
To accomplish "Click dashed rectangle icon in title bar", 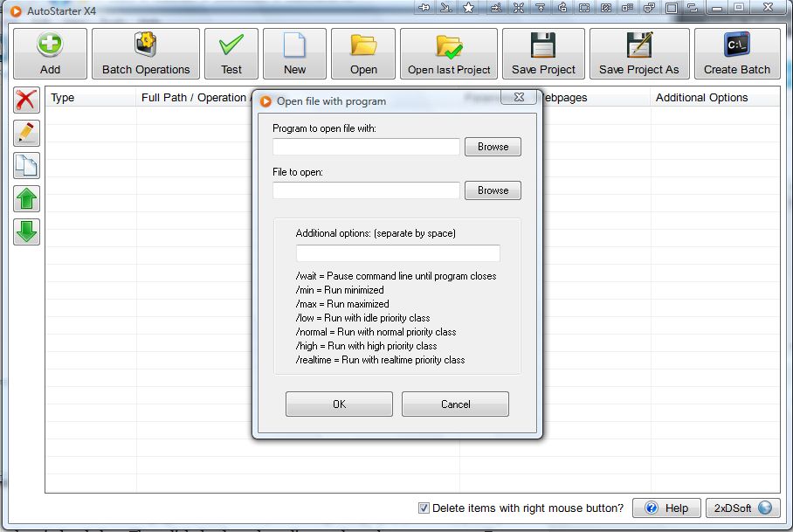I will 584,8.
